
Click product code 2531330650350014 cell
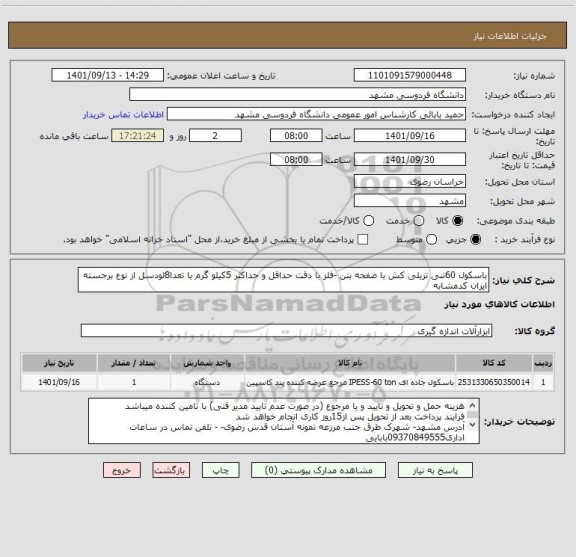(x=494, y=382)
